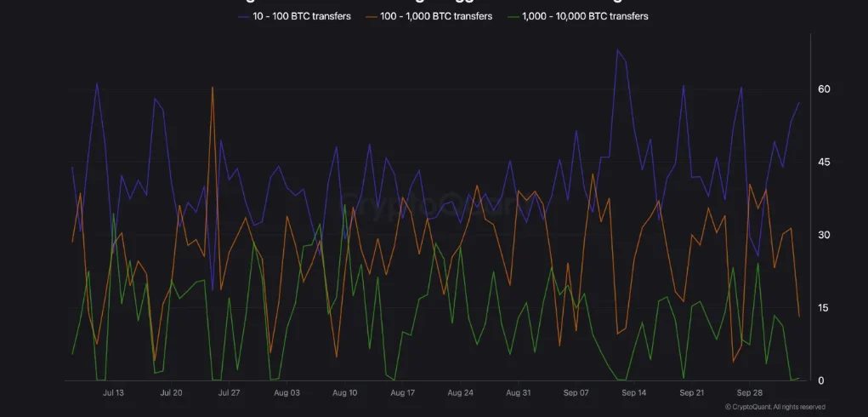Viewport: 868px width, 417px height.
Task: Click the CryptoQuant copyright notice
Action: pyautogui.click(x=775, y=407)
